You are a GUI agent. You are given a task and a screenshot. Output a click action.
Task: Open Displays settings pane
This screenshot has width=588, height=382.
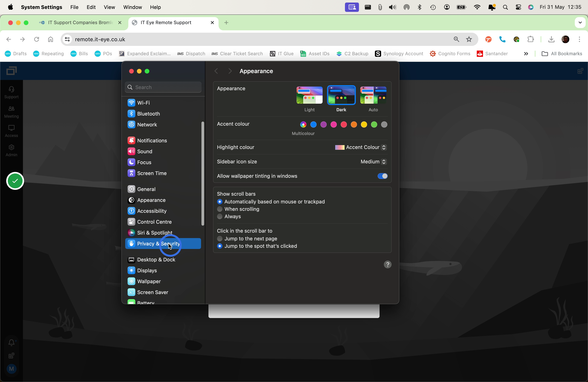(x=163, y=270)
